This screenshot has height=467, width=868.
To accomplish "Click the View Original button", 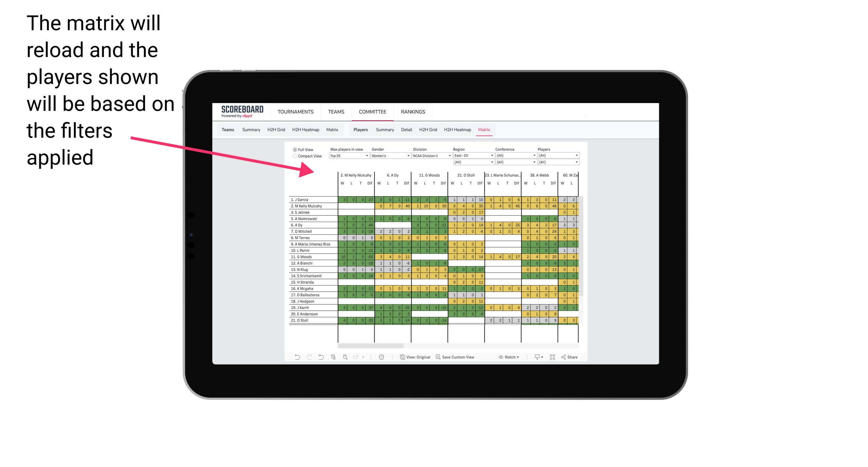I will pyautogui.click(x=417, y=358).
